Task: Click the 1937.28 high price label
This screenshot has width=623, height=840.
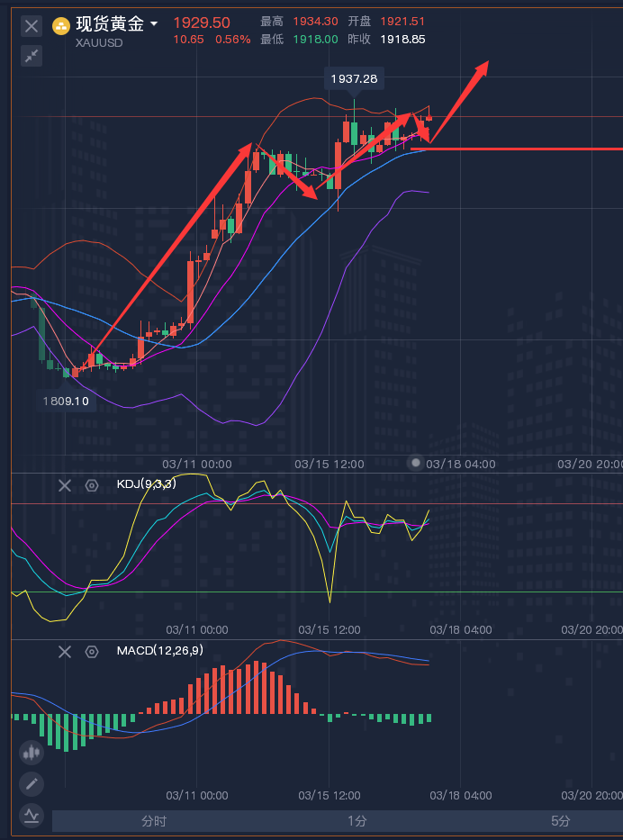Action: 354,79
